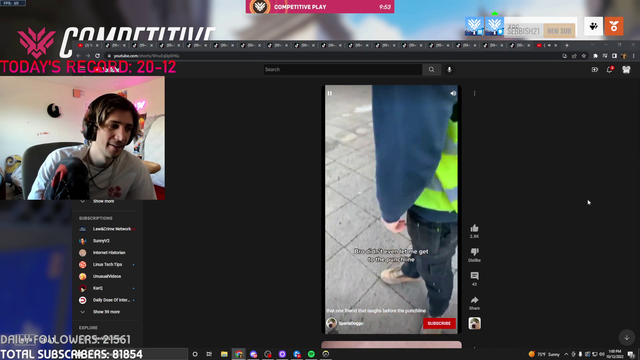The height and width of the screenshot is (360, 640).
Task: Like the Short with thumbs up
Action: tap(474, 229)
